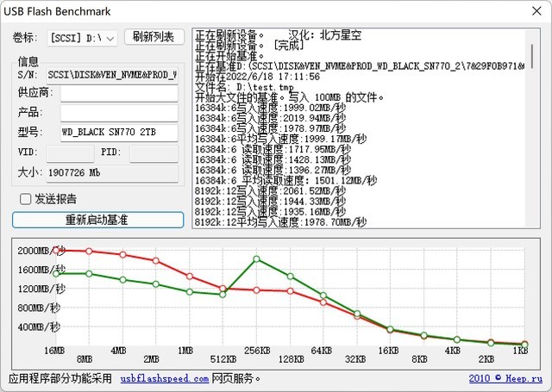
Task: Click log line 8192k 写入速度:1944.33MB/秒
Action: pos(270,202)
